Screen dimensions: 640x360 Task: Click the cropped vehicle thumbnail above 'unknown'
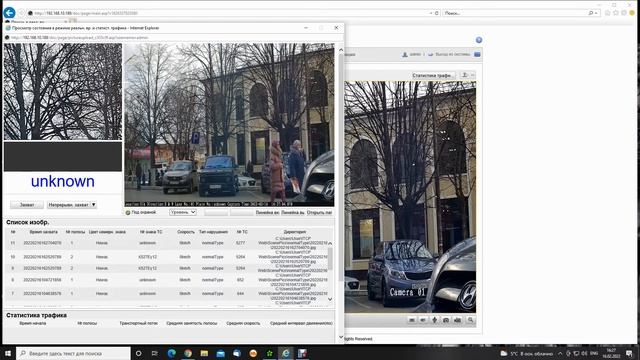63,92
